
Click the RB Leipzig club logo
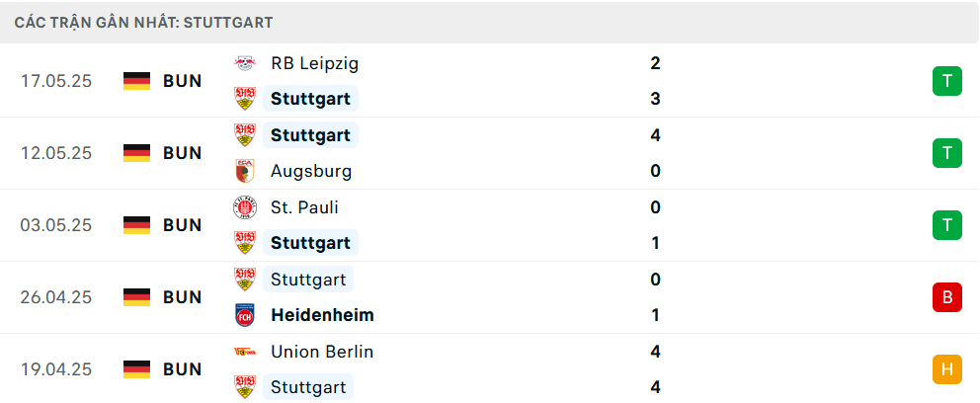pos(244,63)
